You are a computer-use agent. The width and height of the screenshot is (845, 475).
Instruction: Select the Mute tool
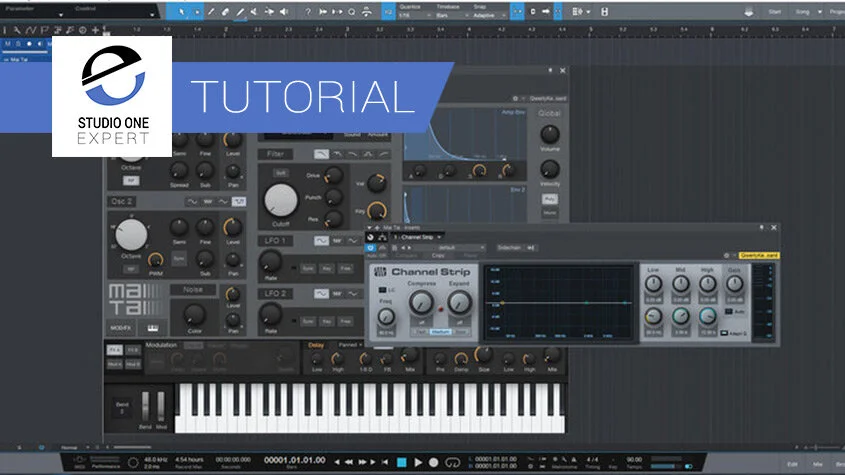(254, 12)
